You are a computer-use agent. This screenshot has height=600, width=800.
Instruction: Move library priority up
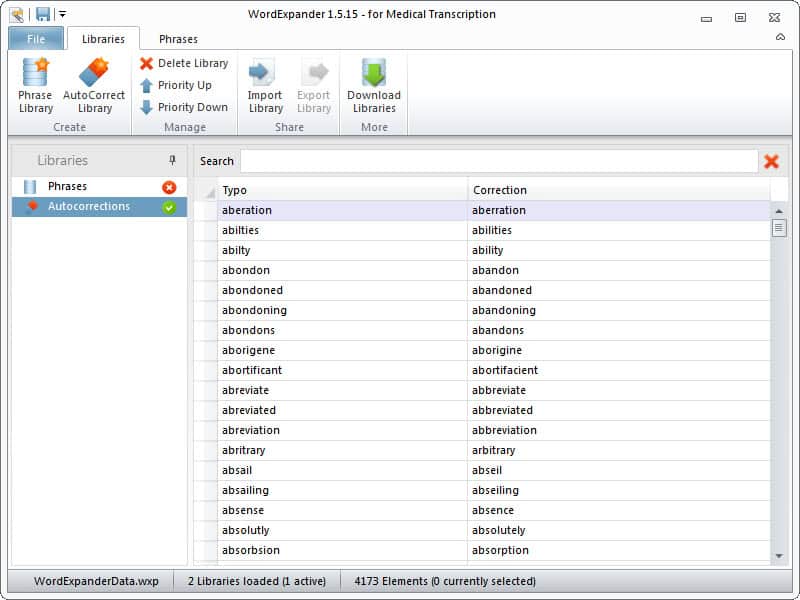tap(180, 85)
